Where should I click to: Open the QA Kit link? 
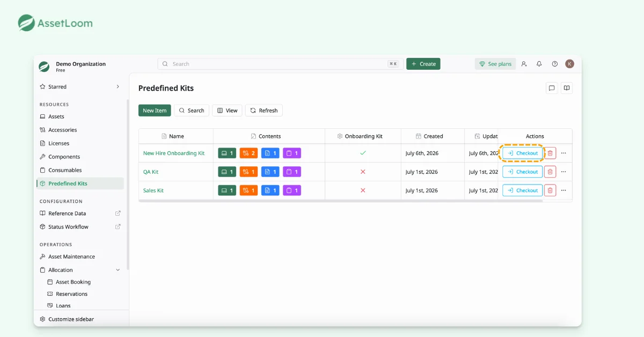click(151, 172)
